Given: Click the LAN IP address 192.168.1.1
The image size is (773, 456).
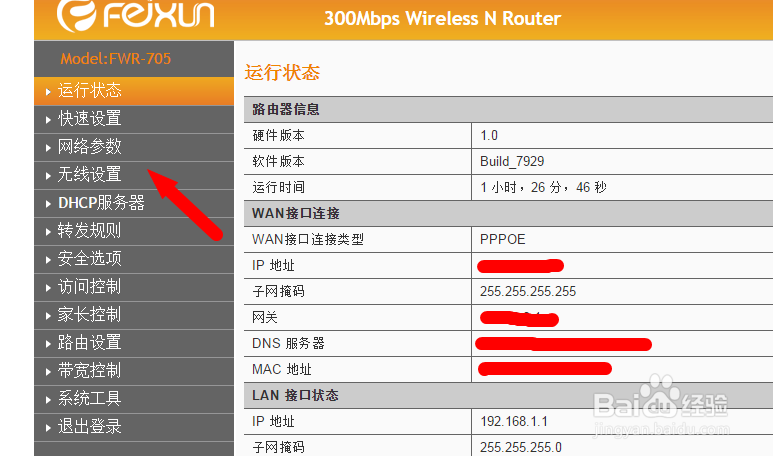Looking at the screenshot, I should click(x=514, y=421).
